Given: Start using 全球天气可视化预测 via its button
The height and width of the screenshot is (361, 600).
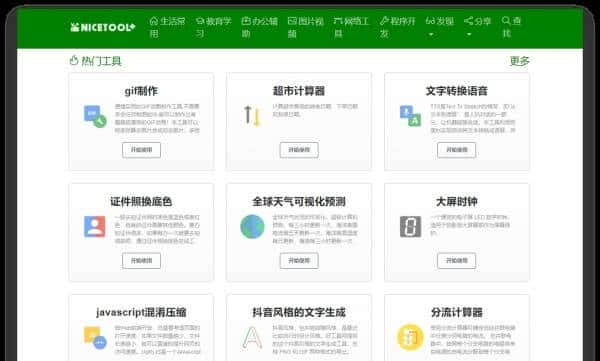Looking at the screenshot, I should 299,261.
